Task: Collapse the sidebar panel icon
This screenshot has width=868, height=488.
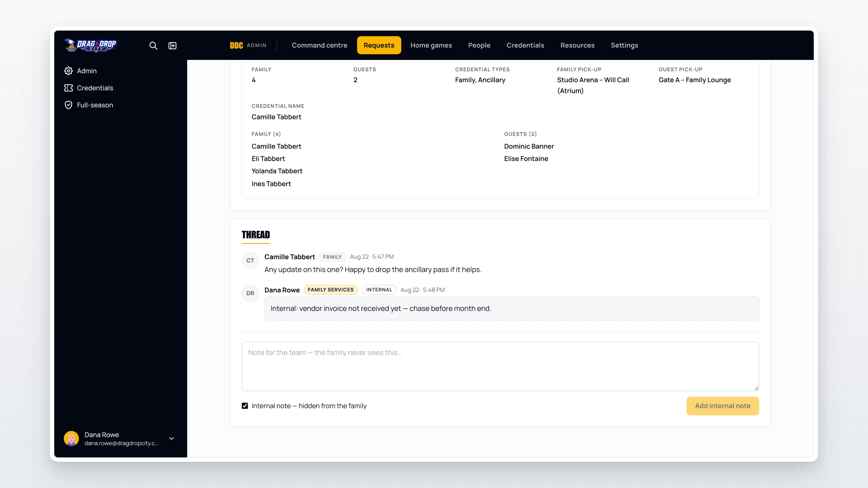Action: pos(172,46)
